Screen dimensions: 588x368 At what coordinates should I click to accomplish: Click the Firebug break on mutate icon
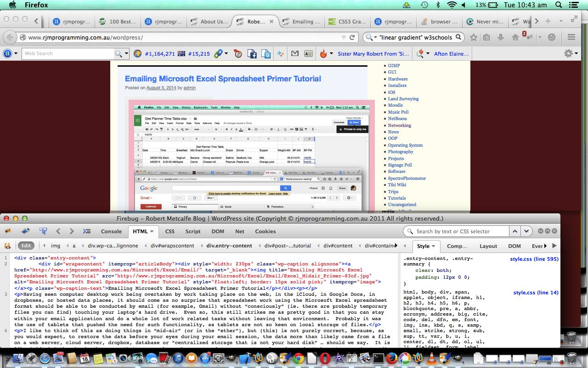(7, 246)
